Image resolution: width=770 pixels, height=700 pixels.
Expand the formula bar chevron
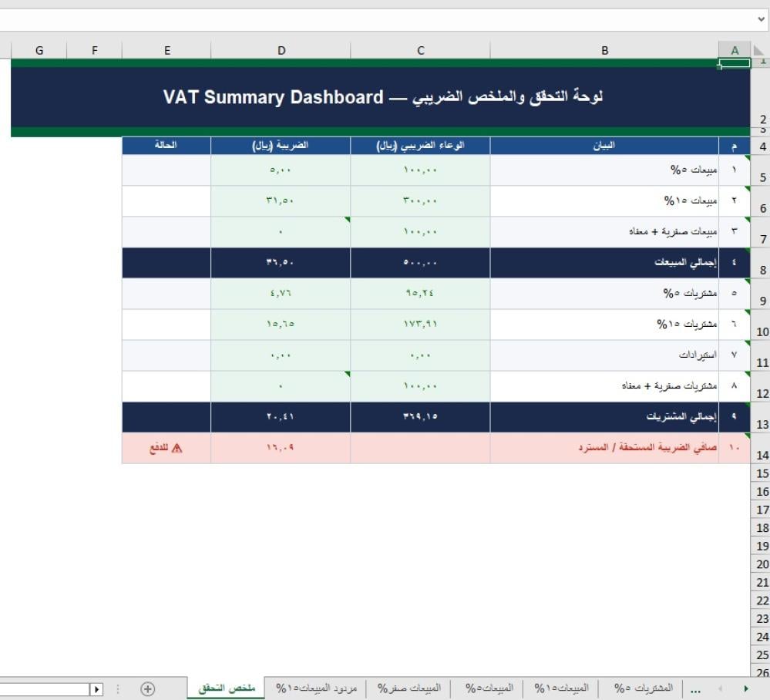(x=761, y=19)
